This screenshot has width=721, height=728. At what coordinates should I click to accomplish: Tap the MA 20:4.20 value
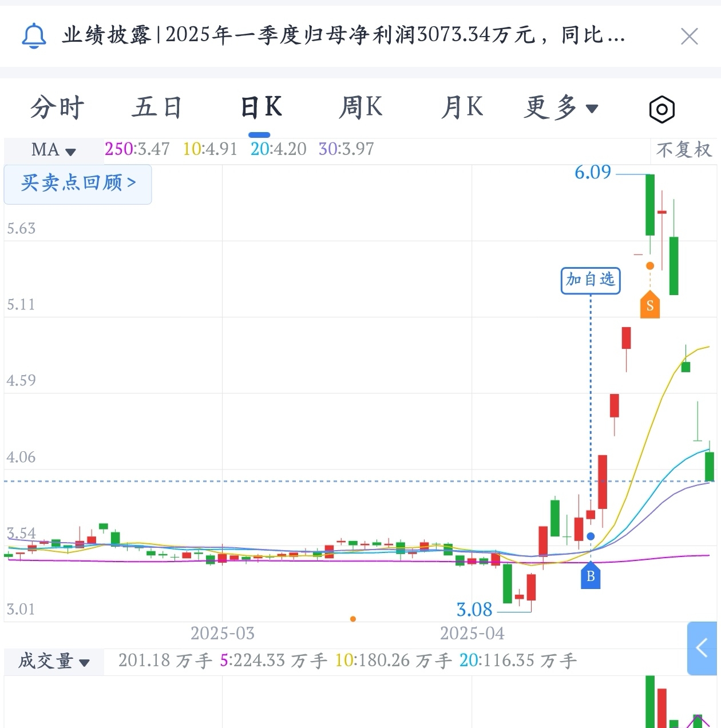coord(278,149)
